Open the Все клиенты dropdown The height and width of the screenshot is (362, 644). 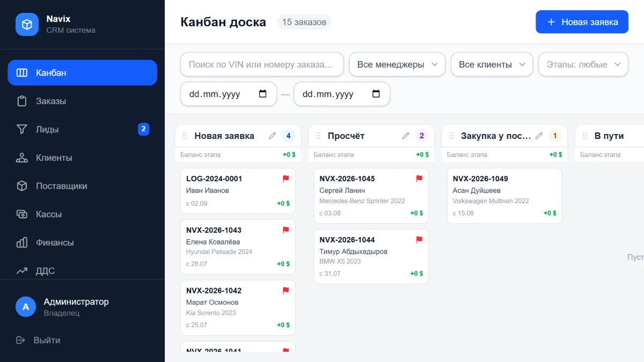click(492, 64)
